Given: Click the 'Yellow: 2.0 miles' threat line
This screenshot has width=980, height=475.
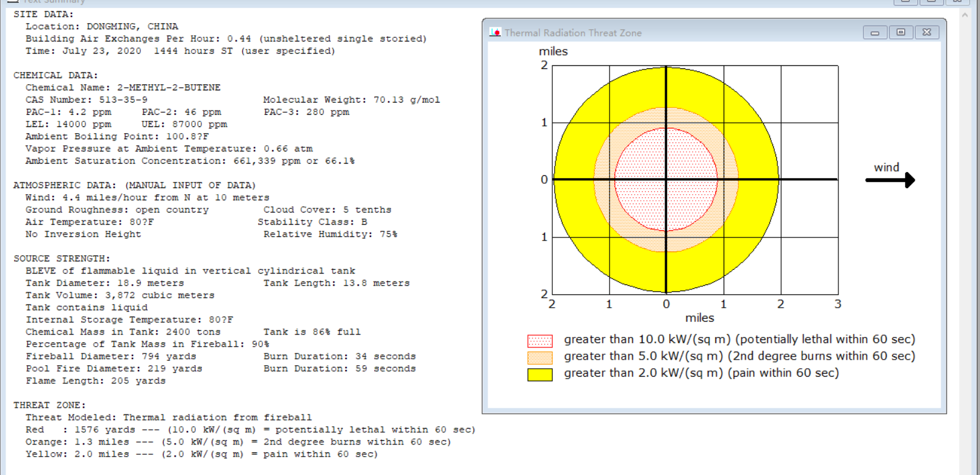Looking at the screenshot, I should [202, 454].
